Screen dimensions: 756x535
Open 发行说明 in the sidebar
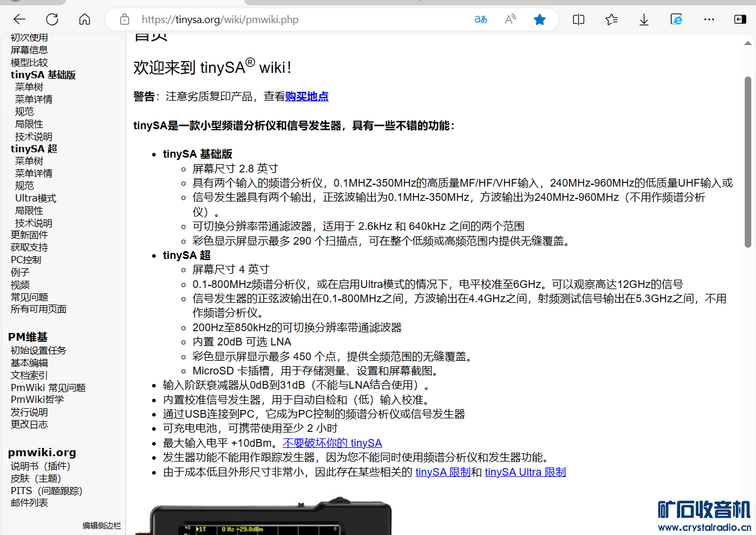tap(29, 412)
